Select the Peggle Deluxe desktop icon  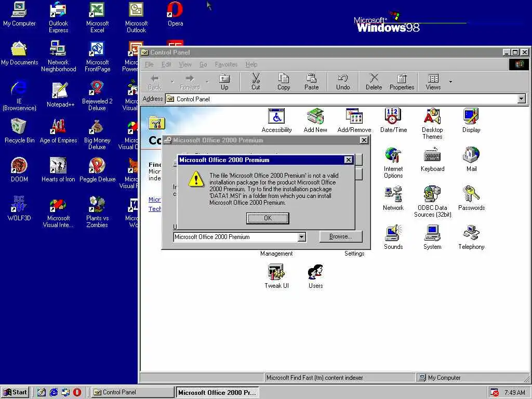[x=97, y=170]
